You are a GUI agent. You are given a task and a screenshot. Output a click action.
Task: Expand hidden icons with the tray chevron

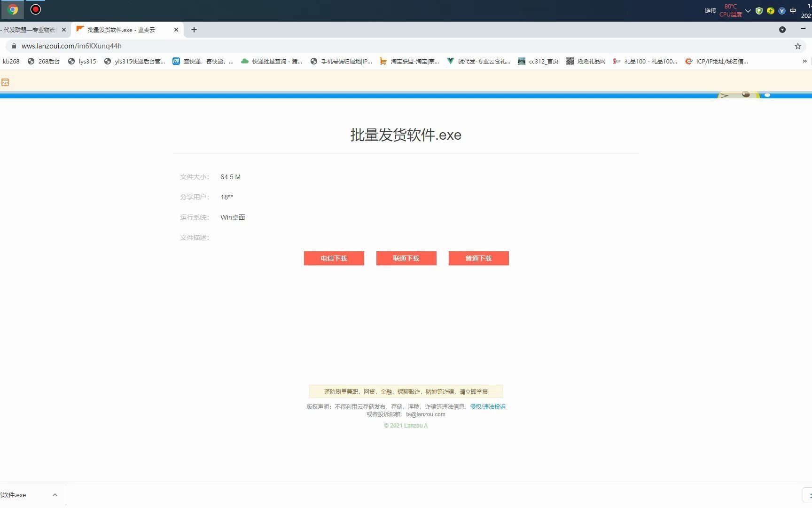(x=748, y=11)
